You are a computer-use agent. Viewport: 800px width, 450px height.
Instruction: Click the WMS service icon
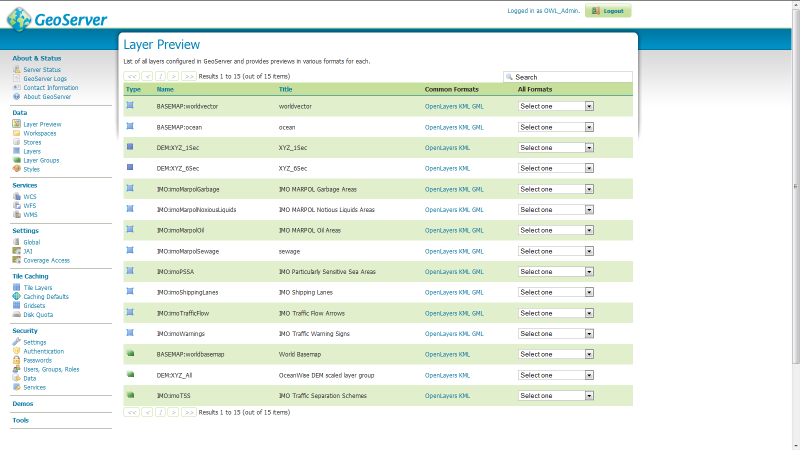(x=17, y=214)
